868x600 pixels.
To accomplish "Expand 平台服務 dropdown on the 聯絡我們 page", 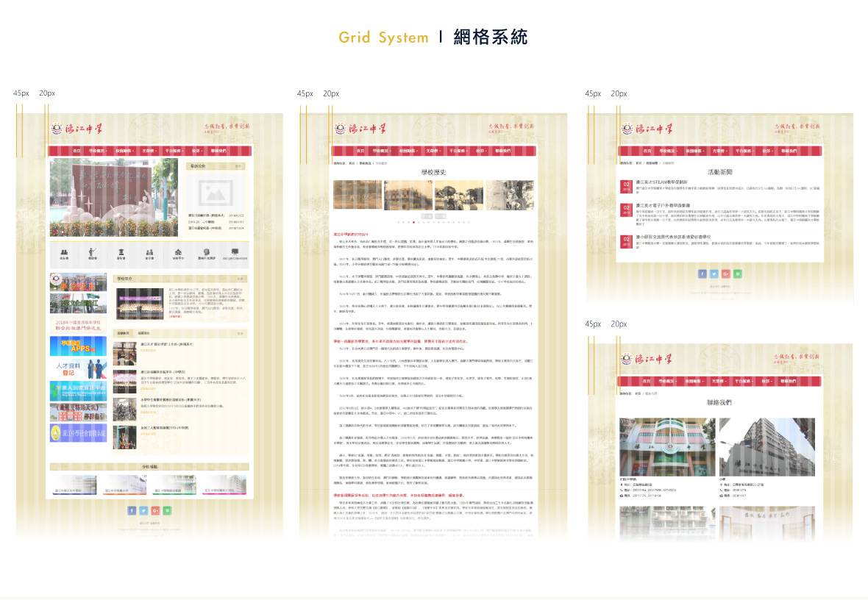I will pos(744,381).
